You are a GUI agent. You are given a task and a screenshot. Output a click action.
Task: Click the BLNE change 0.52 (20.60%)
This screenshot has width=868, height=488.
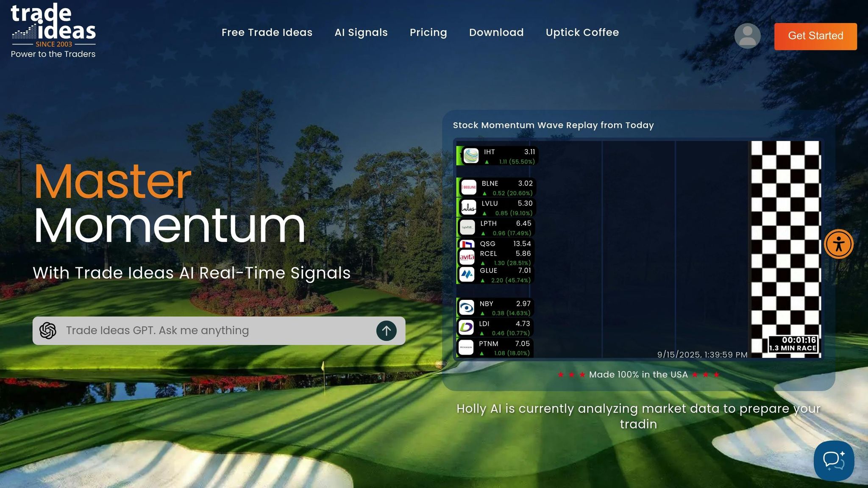point(512,193)
